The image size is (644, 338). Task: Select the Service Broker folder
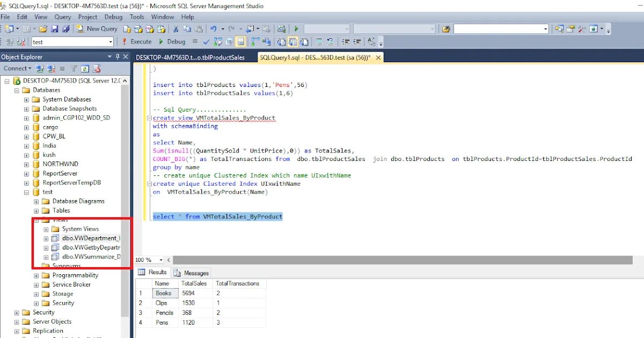pos(71,284)
